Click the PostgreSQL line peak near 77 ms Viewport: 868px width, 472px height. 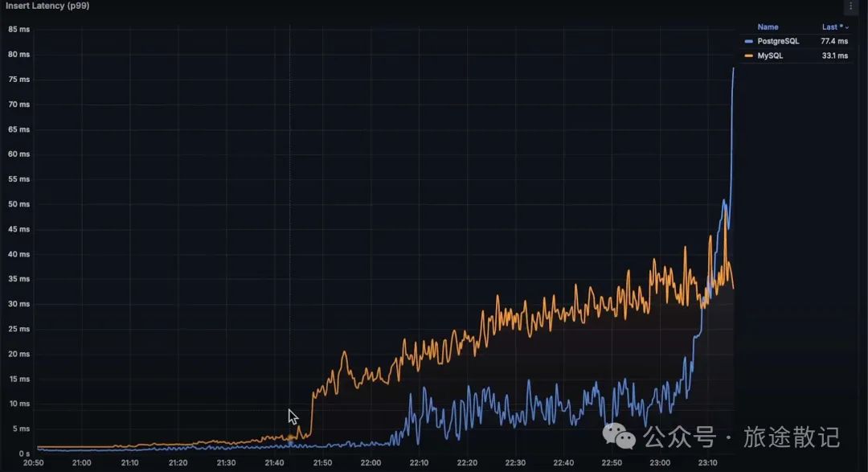tap(734, 68)
